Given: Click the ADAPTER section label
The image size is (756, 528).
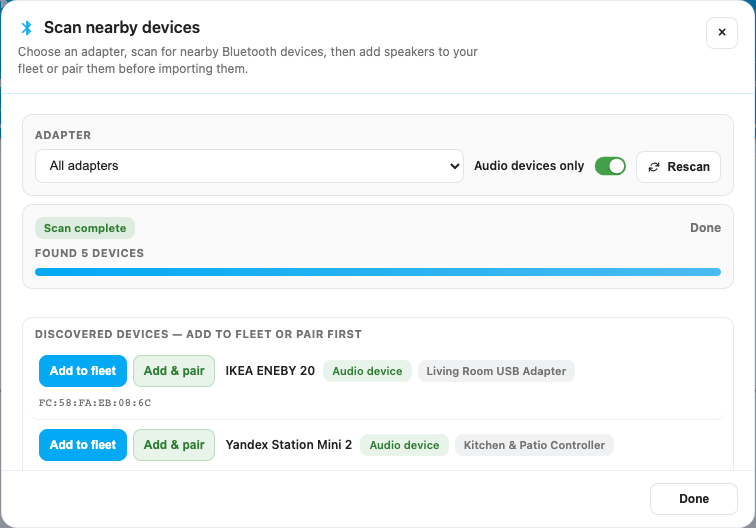Looking at the screenshot, I should pos(63,135).
